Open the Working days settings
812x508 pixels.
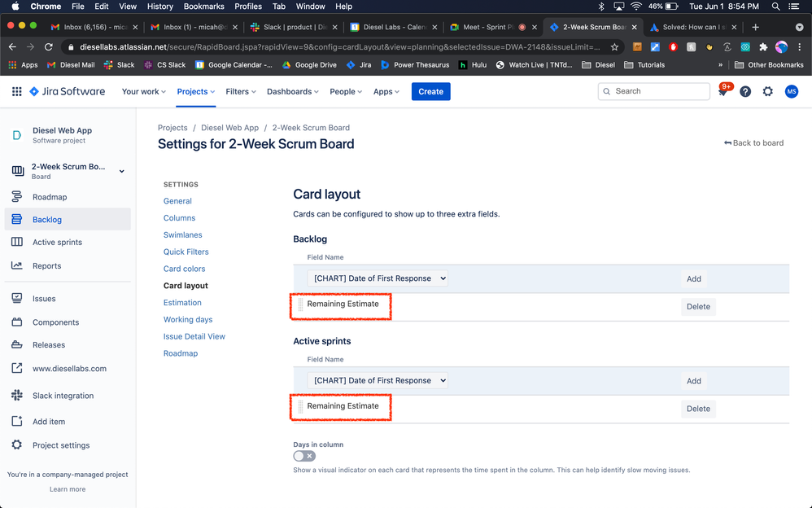188,320
